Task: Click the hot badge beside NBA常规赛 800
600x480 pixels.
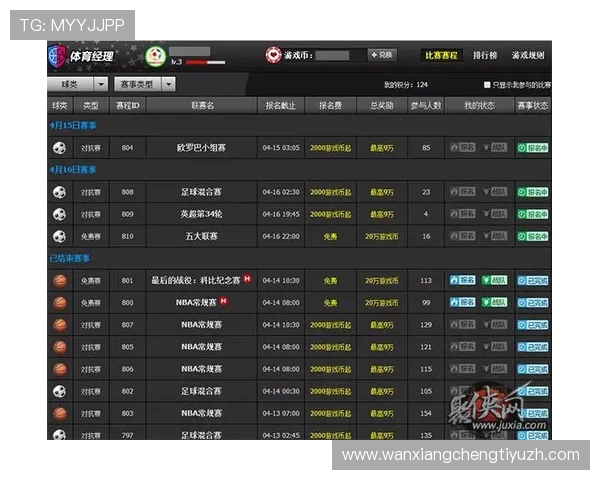Action: 224,301
